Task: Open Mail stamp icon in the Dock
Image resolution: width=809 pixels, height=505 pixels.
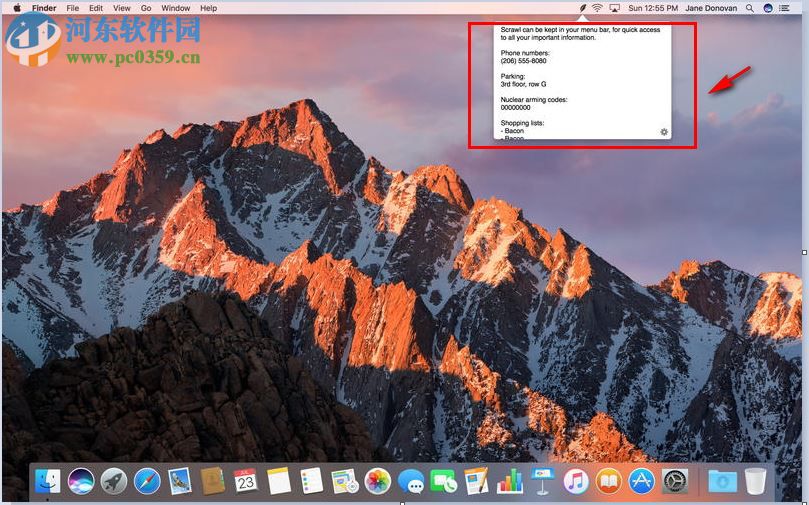Action: (180, 481)
